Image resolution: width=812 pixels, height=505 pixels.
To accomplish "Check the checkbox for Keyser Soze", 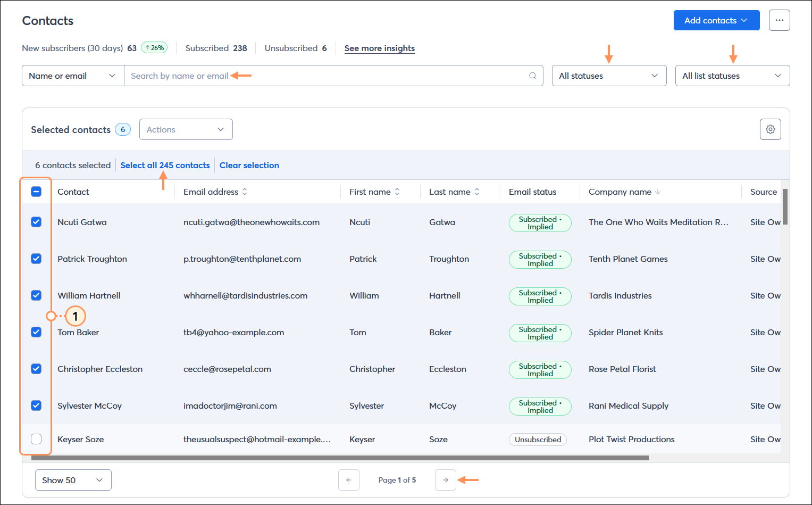I will pyautogui.click(x=36, y=439).
